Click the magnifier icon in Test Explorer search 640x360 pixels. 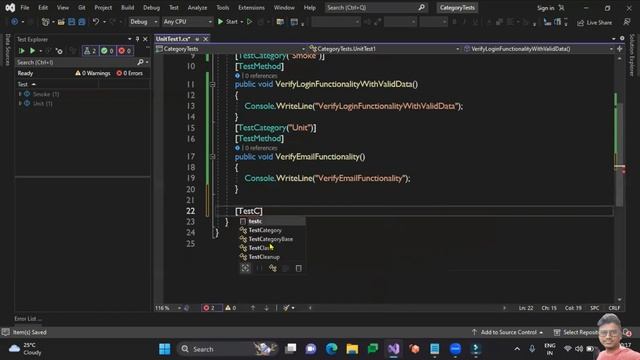(140, 62)
